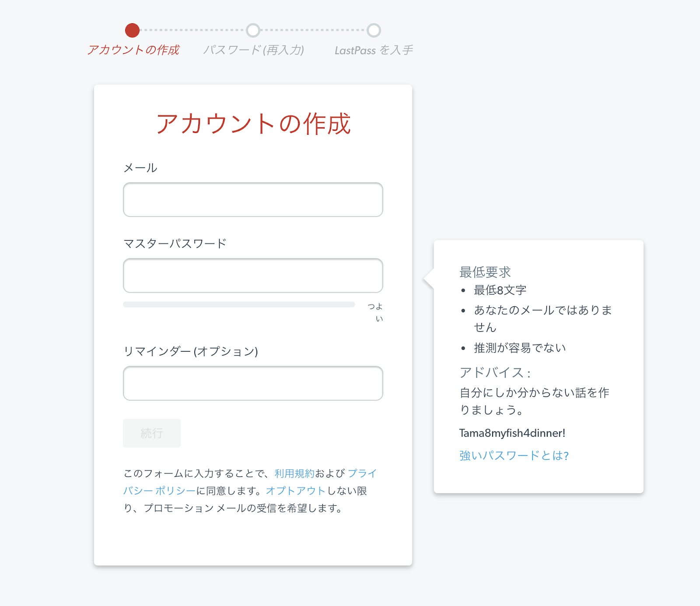Focus the マスターパスワード input field
This screenshot has height=606, width=700.
253,275
